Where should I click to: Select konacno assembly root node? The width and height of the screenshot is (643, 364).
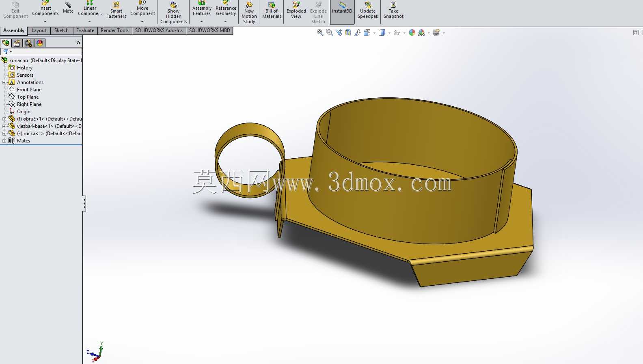pyautogui.click(x=41, y=60)
